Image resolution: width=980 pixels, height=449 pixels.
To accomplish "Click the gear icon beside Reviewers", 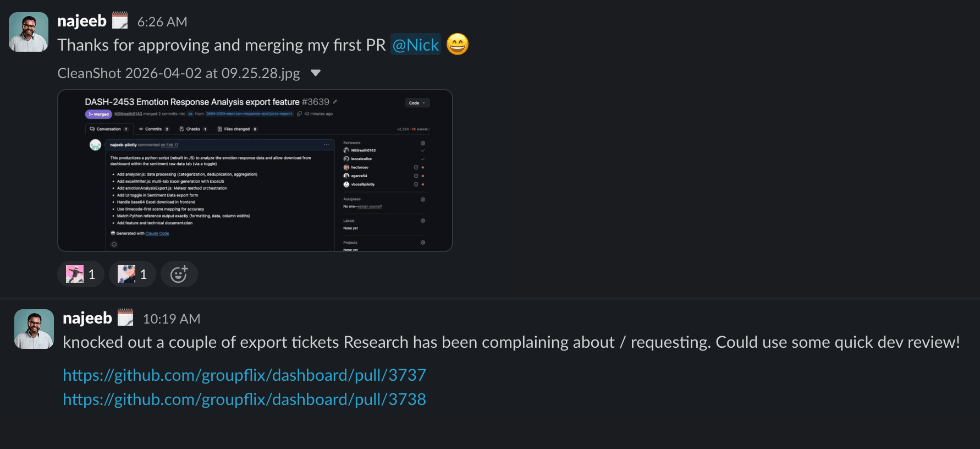I will click(423, 143).
